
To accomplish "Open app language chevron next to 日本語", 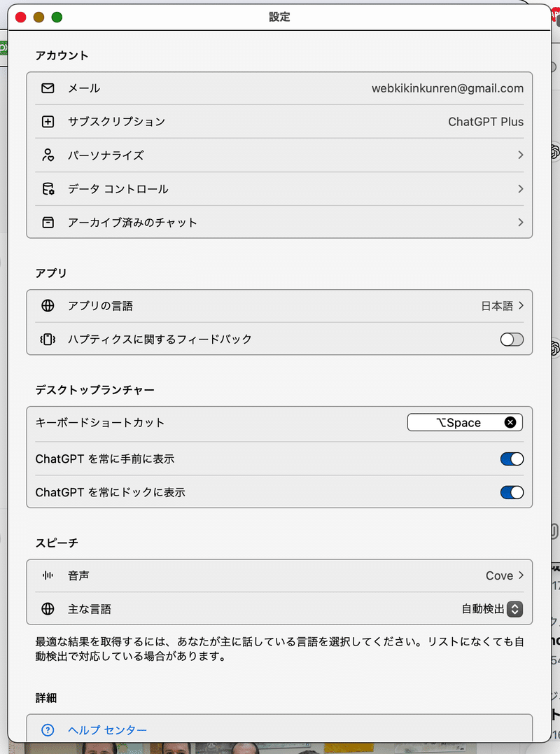I will [x=521, y=305].
